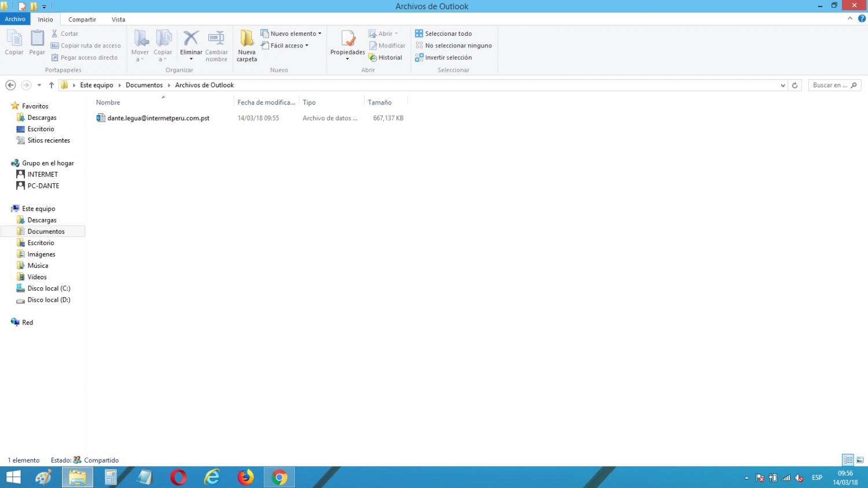This screenshot has width=868, height=488.
Task: Open the Archivo menu tab
Action: coord(15,19)
